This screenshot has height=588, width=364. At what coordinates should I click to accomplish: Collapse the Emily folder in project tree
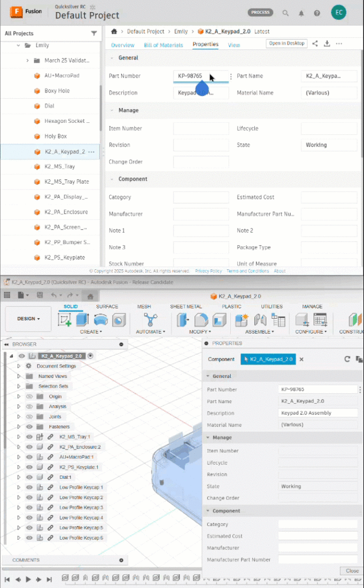pos(18,45)
